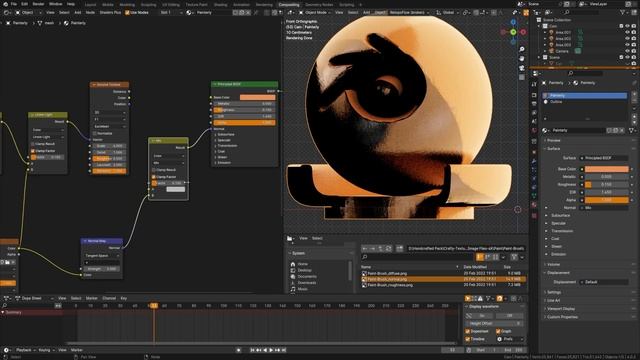Select Camera object in outliner

coord(562,51)
